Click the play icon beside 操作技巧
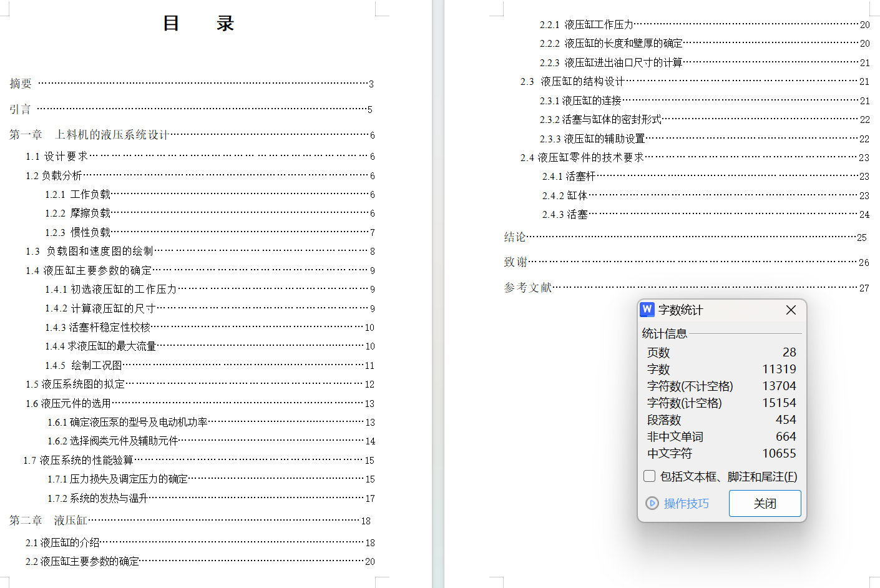 [652, 503]
